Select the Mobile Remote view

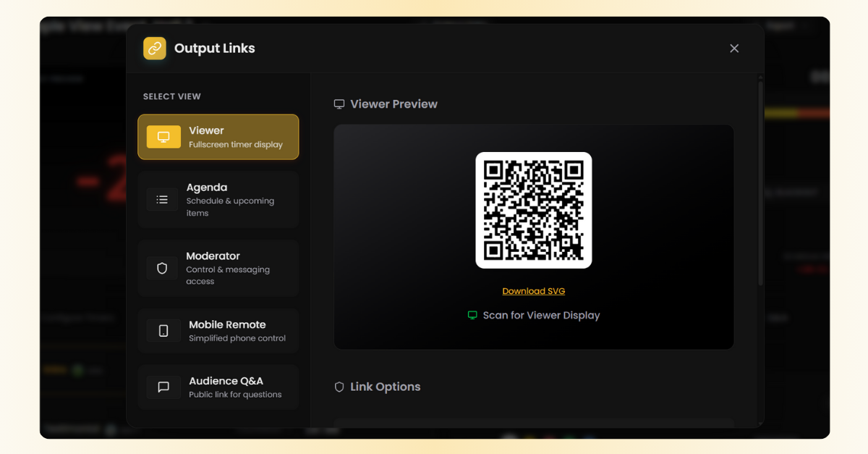pyautogui.click(x=218, y=331)
